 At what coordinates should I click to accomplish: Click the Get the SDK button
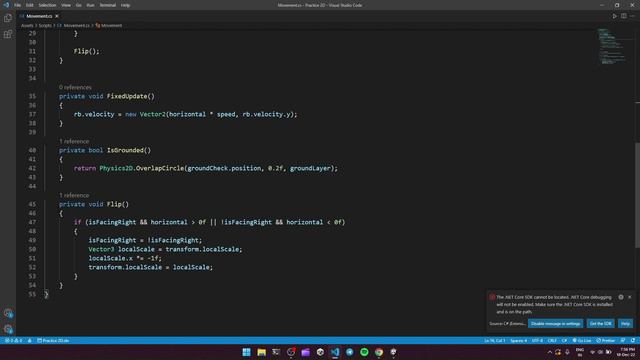(x=600, y=324)
